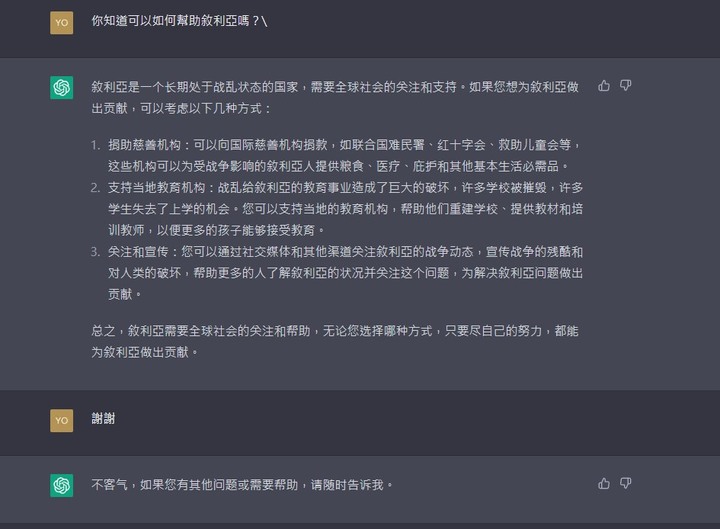The image size is (720, 529).
Task: Click the YO avatar next to 謝謝
Action: 62,421
